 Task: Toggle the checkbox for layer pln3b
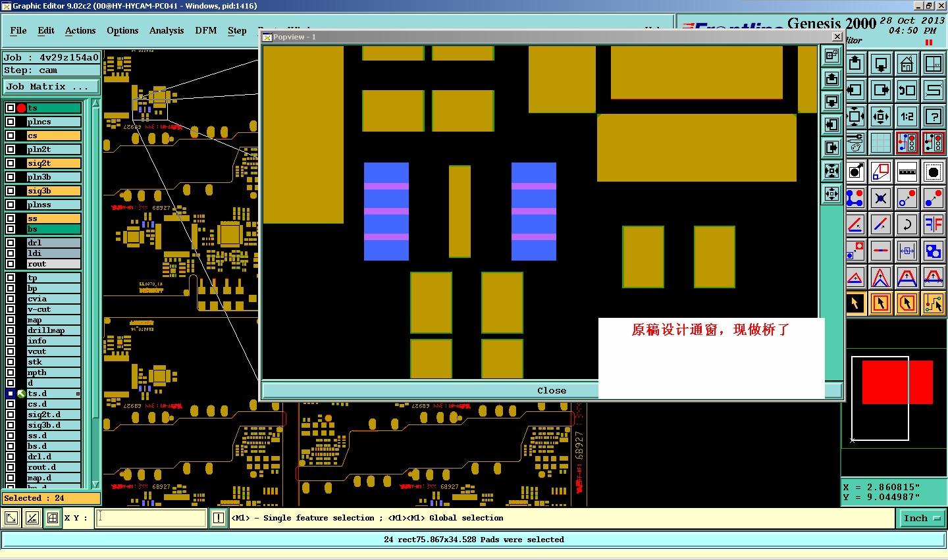coord(11,177)
